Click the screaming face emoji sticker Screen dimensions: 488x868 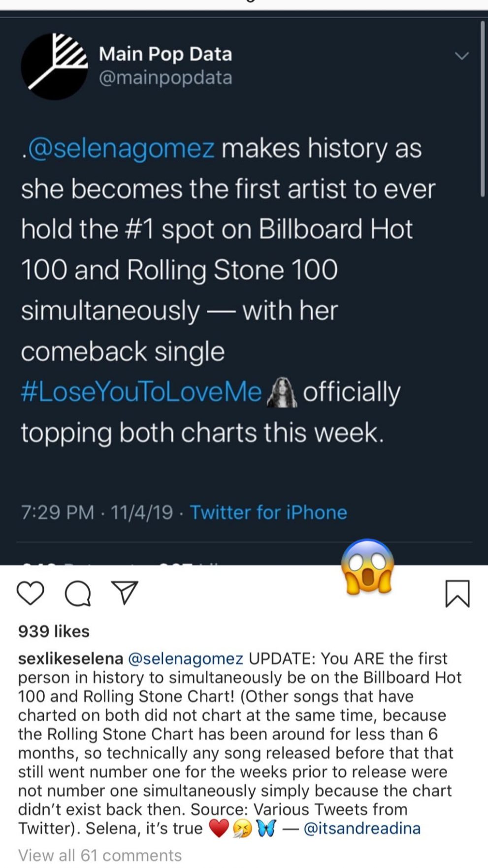(x=368, y=566)
